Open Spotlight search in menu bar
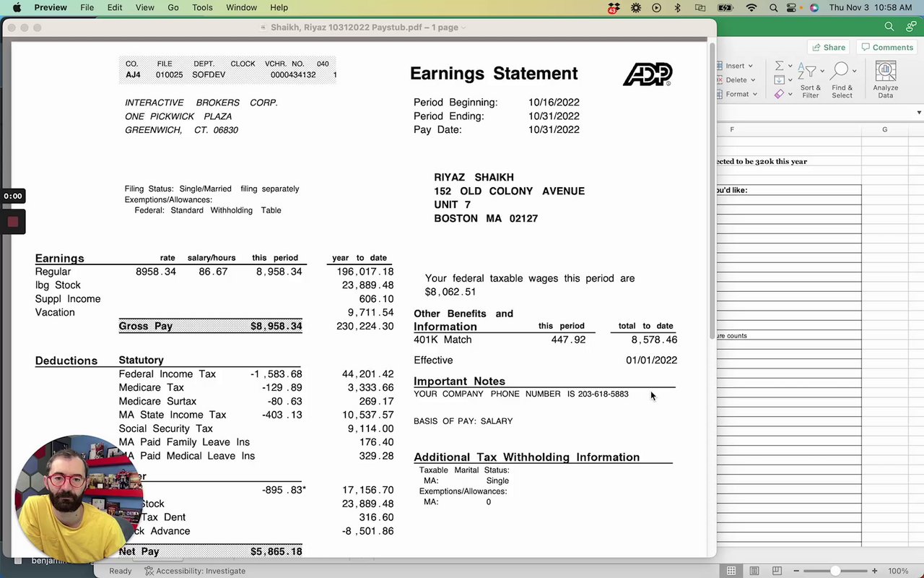Screen dimensions: 924x578 pos(773,7)
